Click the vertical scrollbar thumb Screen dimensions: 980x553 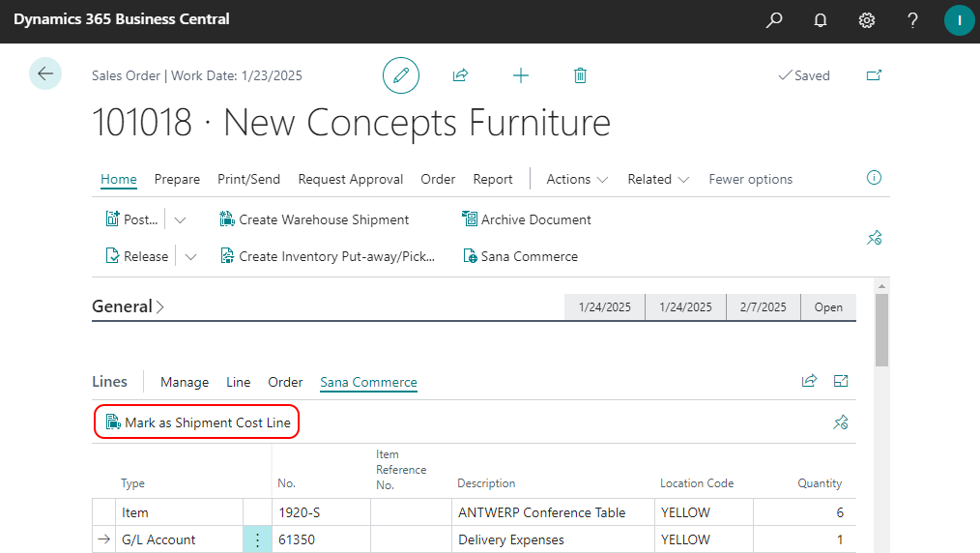coord(881,330)
